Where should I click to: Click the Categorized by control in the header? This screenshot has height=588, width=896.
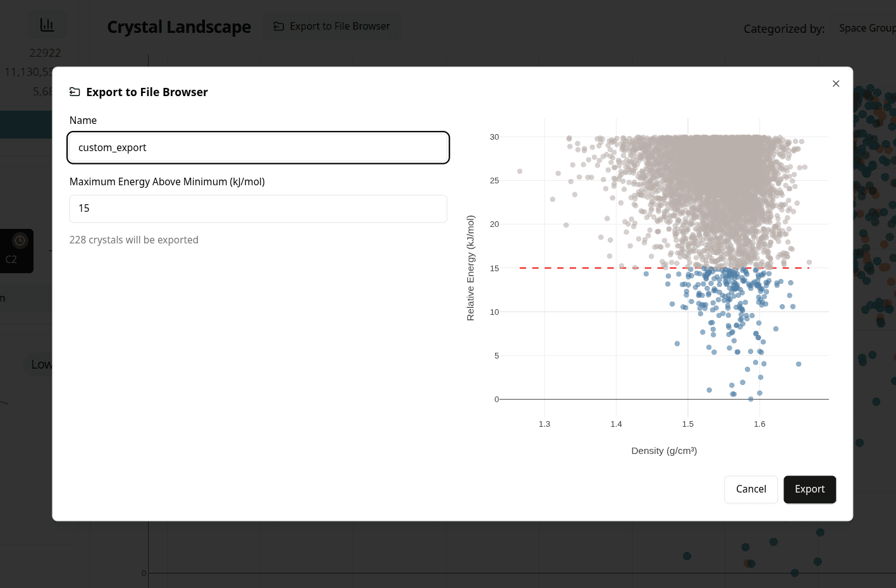(783, 28)
